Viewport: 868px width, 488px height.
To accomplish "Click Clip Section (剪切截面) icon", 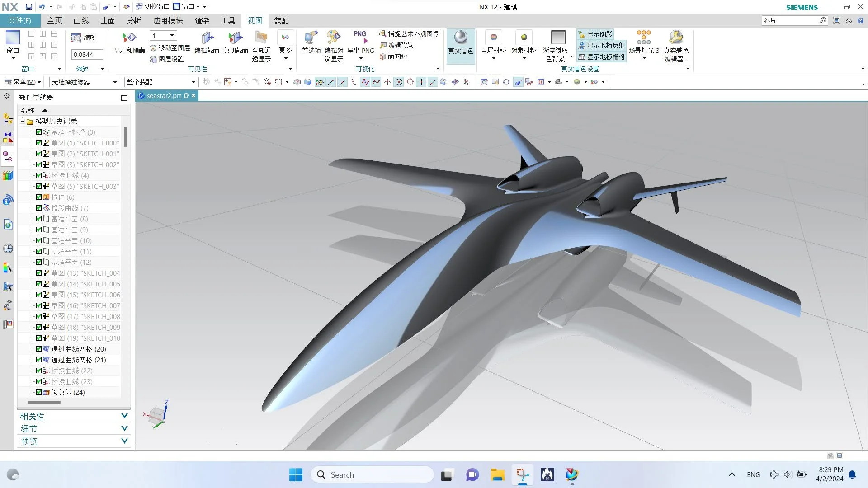I will click(235, 38).
